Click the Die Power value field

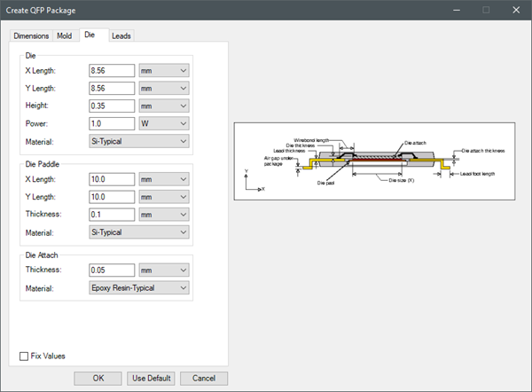(112, 123)
